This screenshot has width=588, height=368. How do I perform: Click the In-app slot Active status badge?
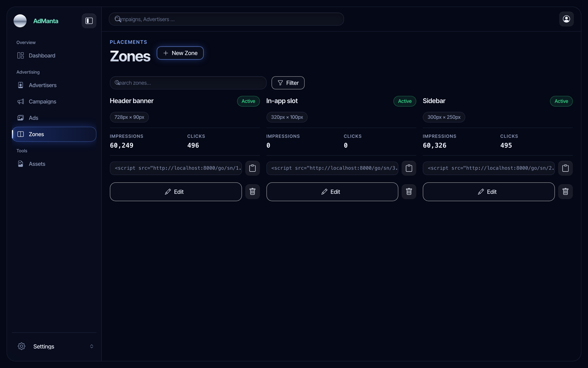point(405,101)
